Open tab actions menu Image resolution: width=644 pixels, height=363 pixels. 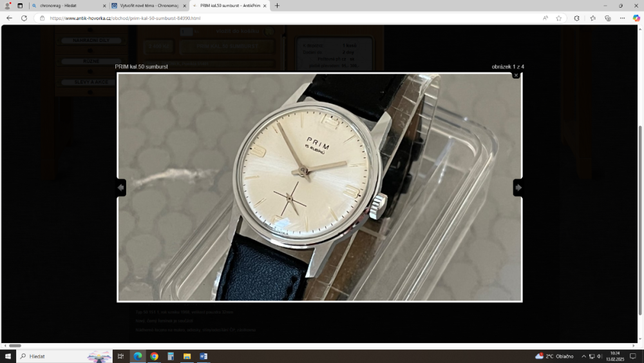pyautogui.click(x=20, y=6)
